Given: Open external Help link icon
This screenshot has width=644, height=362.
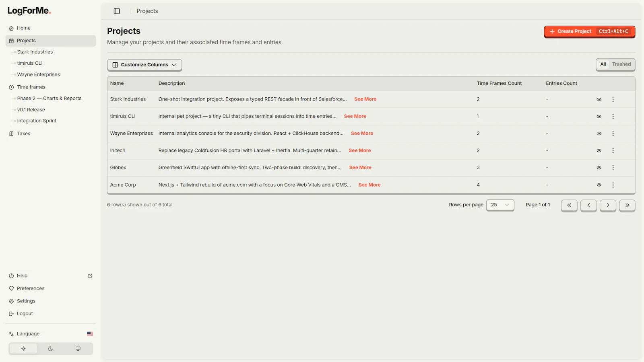Looking at the screenshot, I should (x=90, y=276).
